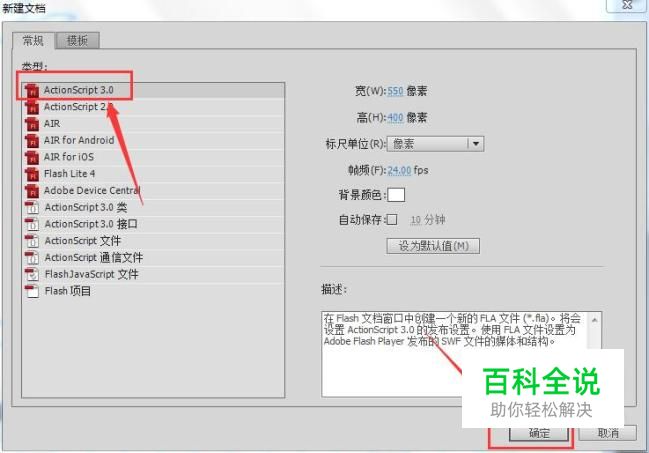Viewport: 649px width, 453px height.
Task: Click the ActionScript 3.0 file icon
Action: [x=32, y=91]
